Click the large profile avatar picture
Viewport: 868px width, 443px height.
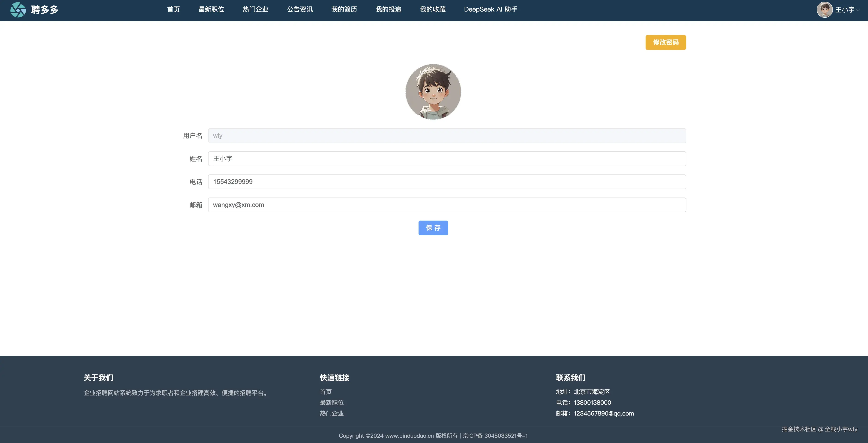point(433,92)
